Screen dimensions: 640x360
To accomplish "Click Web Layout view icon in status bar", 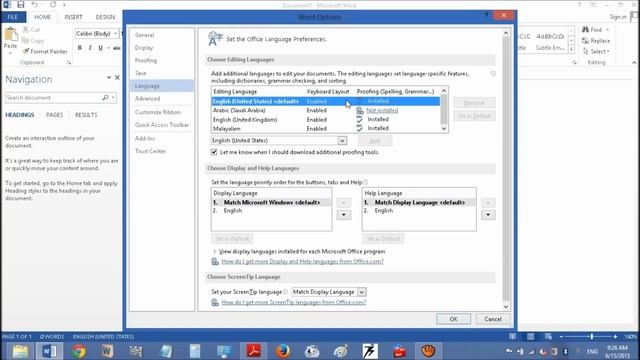I will click(x=548, y=337).
